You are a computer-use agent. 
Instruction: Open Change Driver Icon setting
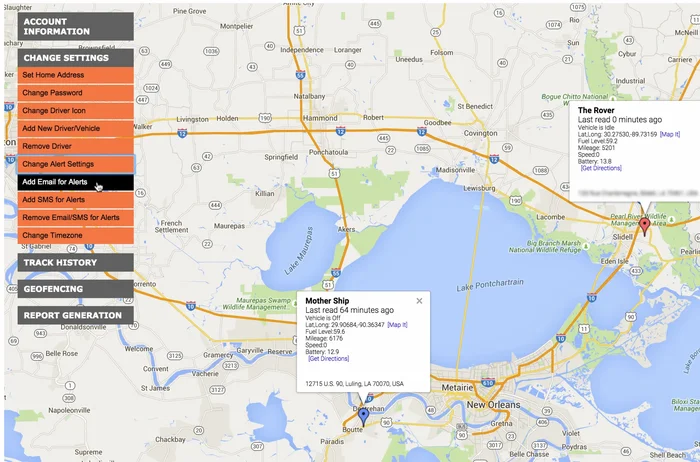coord(75,111)
